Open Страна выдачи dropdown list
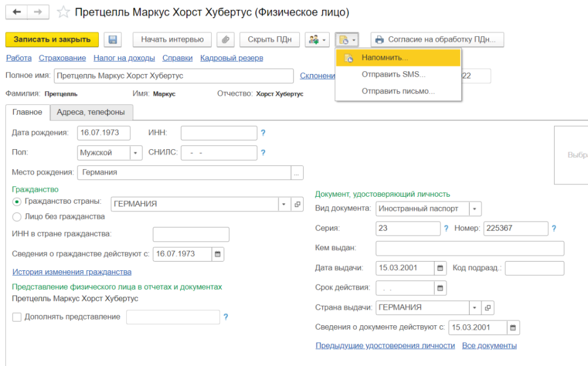588x366 pixels. click(475, 307)
